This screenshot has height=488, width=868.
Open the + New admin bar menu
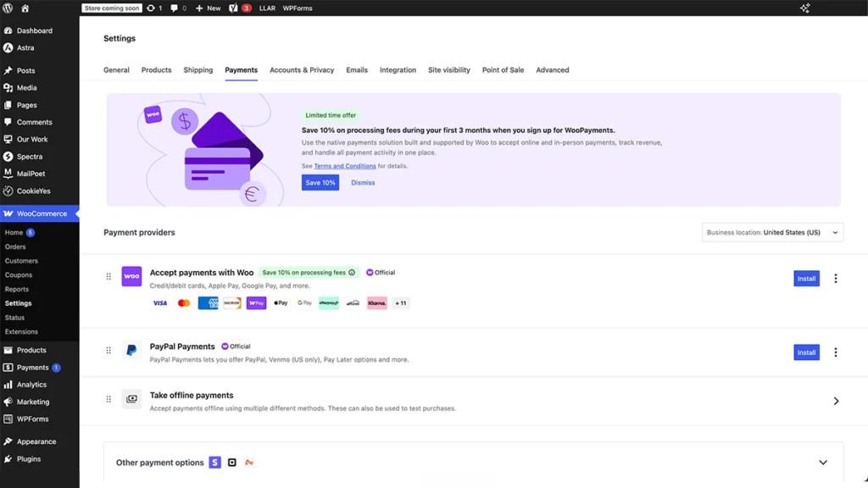[209, 8]
